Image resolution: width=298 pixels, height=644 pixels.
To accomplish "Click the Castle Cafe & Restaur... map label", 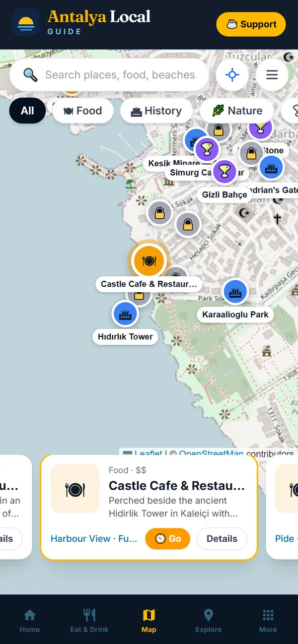I will point(149,284).
